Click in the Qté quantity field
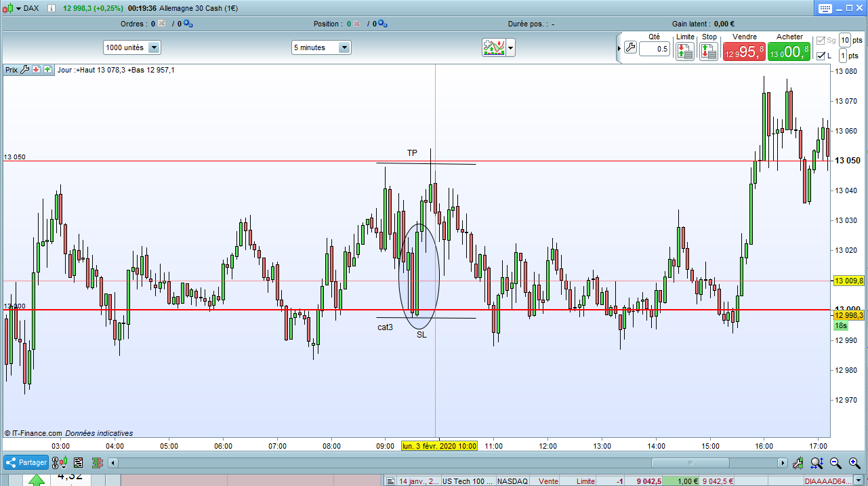This screenshot has height=486, width=868. (x=654, y=49)
